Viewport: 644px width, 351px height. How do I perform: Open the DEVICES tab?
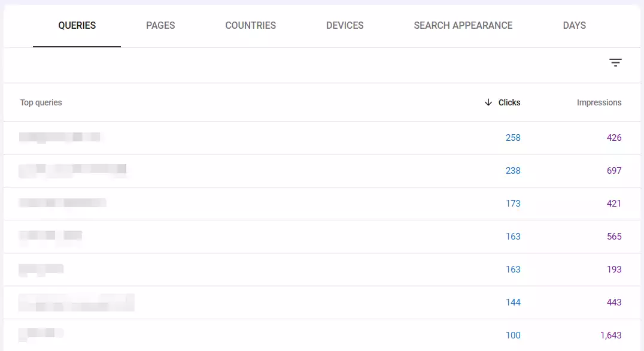click(345, 25)
